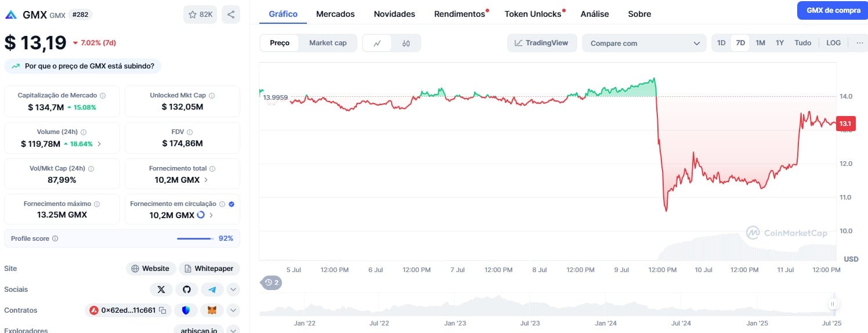Viewport: 868px width, 333px height.
Task: Open the Whitepaper link
Action: [209, 269]
